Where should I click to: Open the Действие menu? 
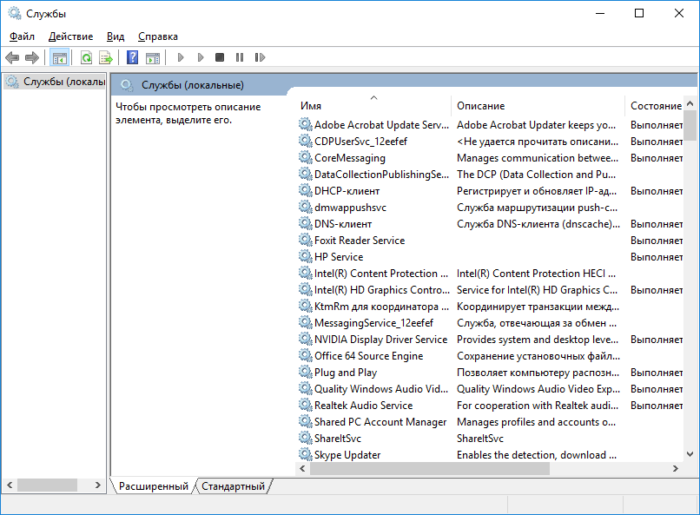(71, 37)
